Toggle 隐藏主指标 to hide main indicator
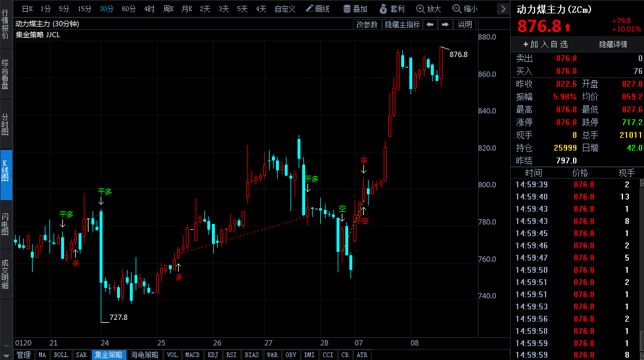Image resolution: width=644 pixels, height=360 pixels. 402,24
